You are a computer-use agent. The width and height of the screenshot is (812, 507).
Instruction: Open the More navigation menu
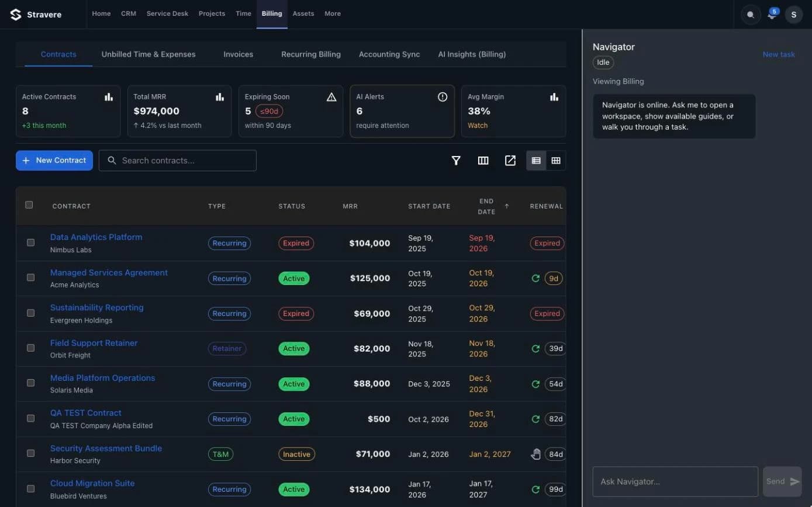[x=333, y=14]
